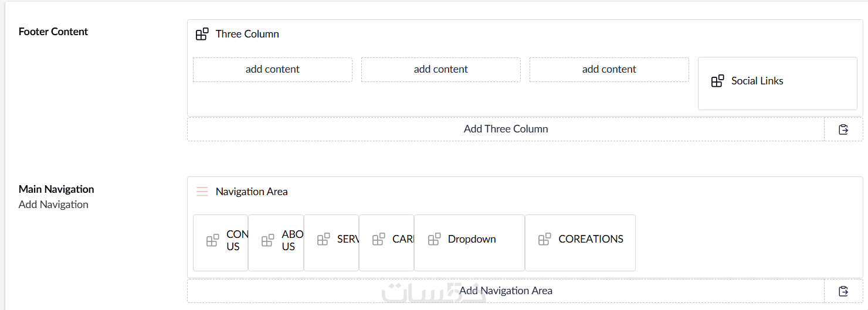Click the Three Column block icon

coord(202,34)
